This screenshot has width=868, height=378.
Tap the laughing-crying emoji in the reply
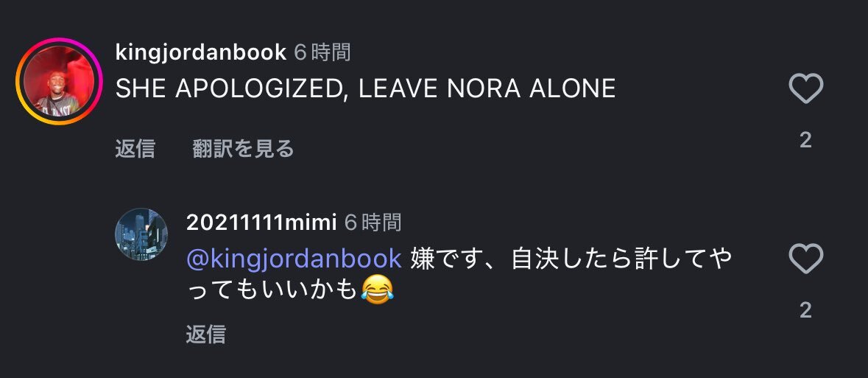[378, 290]
